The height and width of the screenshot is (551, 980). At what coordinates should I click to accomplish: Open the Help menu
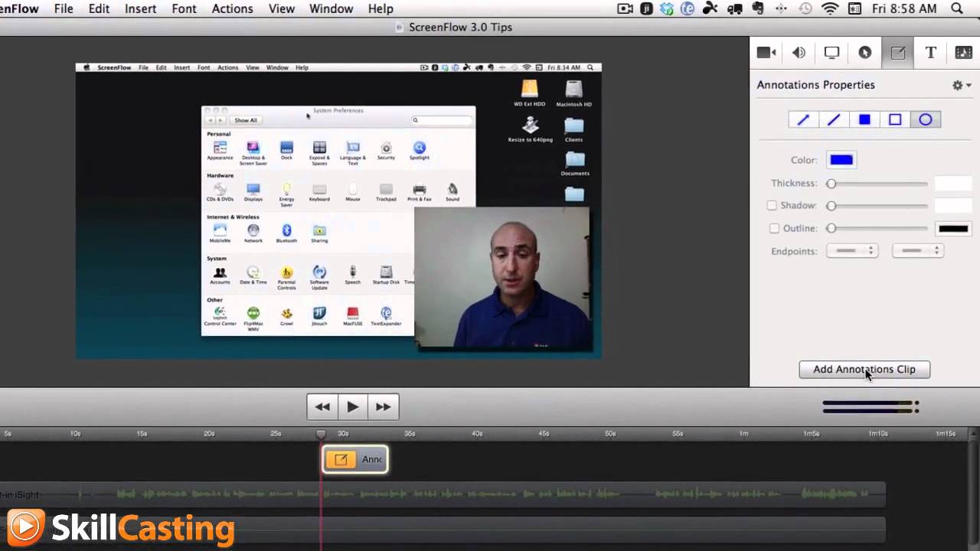coord(381,8)
